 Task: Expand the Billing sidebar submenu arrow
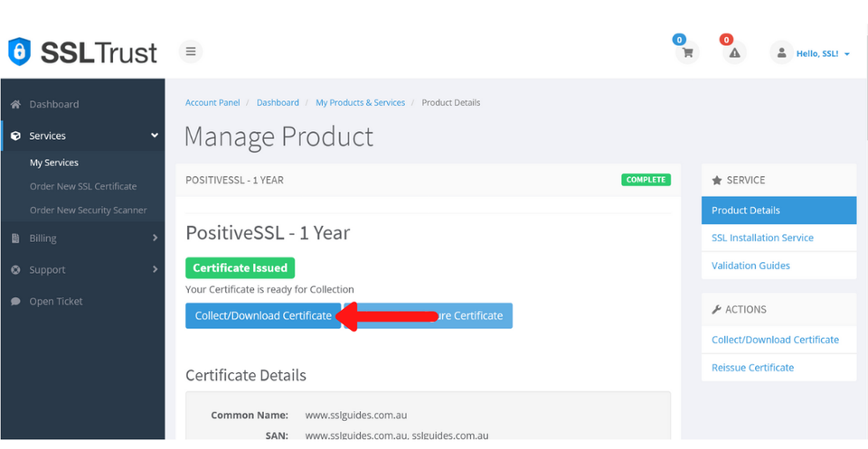point(155,239)
